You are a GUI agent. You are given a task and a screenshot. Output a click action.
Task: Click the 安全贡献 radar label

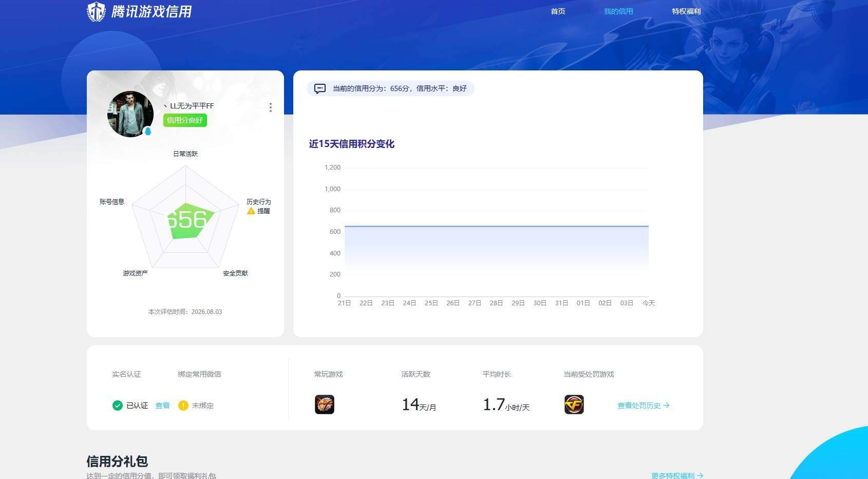(x=235, y=273)
